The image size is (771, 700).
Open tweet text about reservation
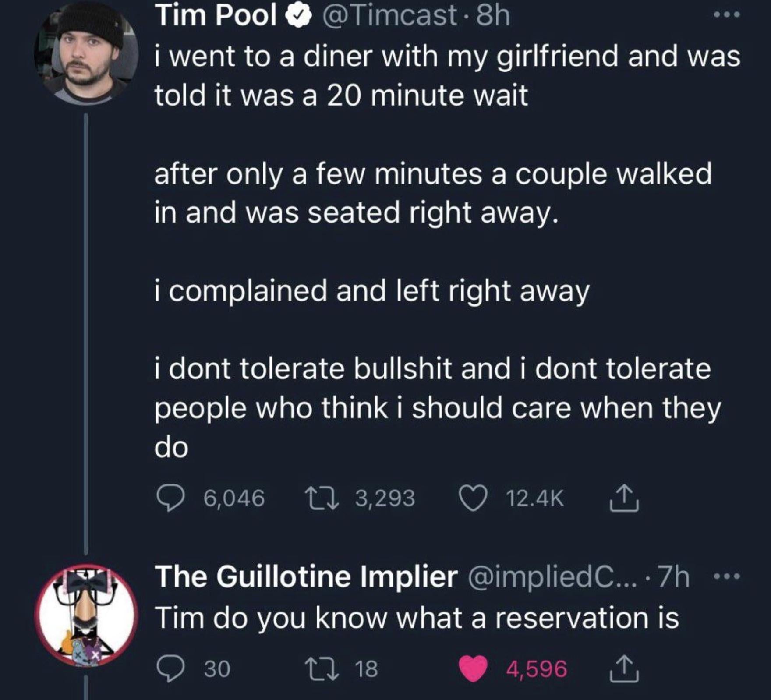[416, 618]
